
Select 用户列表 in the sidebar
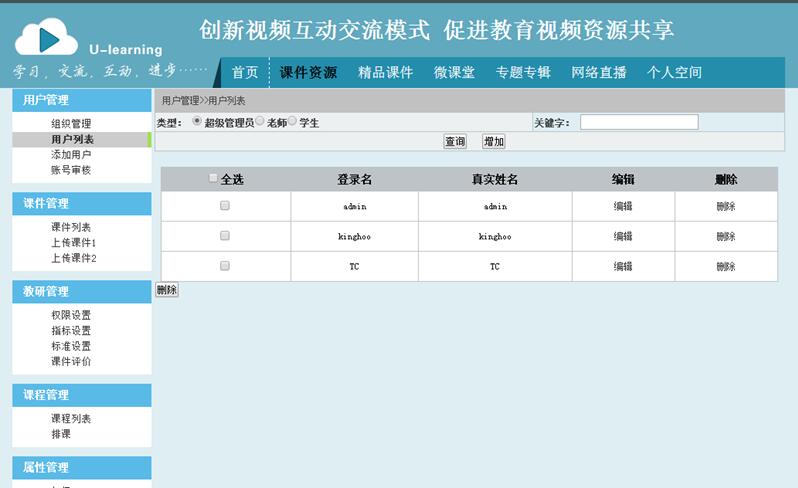[x=72, y=139]
